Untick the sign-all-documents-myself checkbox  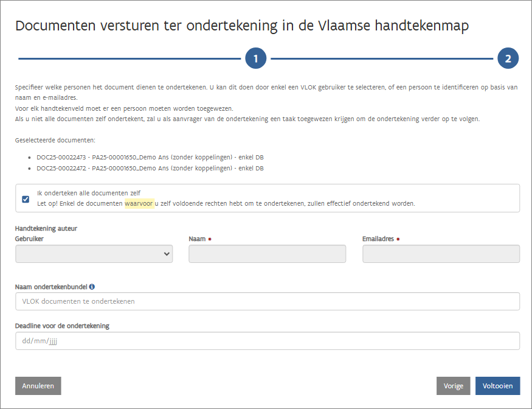click(x=26, y=198)
